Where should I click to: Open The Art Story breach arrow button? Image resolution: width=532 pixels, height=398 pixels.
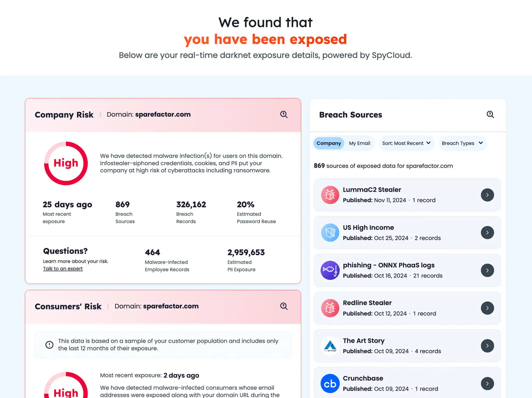487,346
